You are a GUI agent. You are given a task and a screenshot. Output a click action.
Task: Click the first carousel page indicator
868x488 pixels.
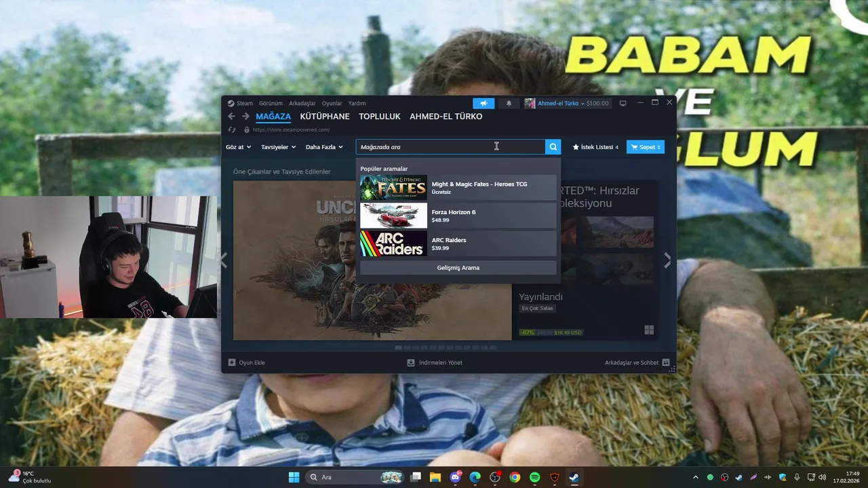[399, 348]
